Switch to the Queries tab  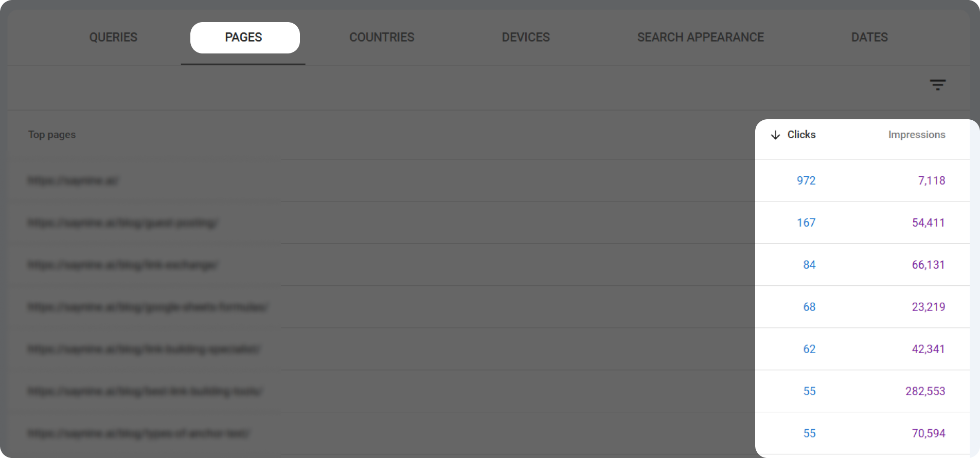[113, 37]
